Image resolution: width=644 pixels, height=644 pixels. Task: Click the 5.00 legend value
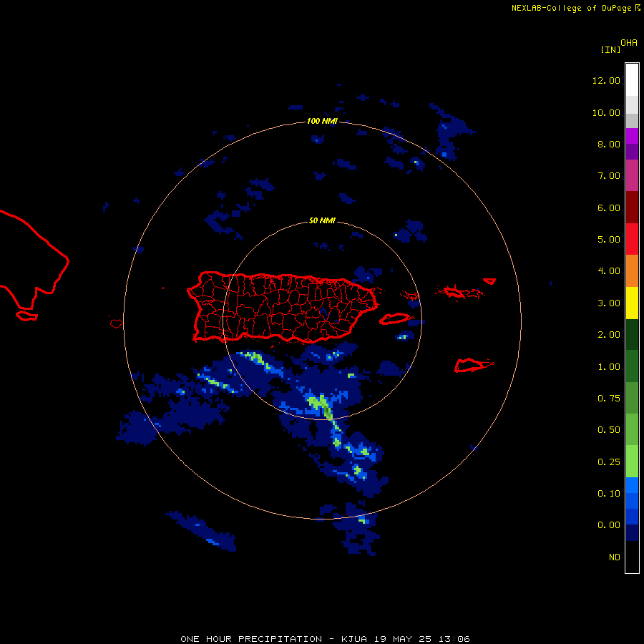click(x=609, y=240)
